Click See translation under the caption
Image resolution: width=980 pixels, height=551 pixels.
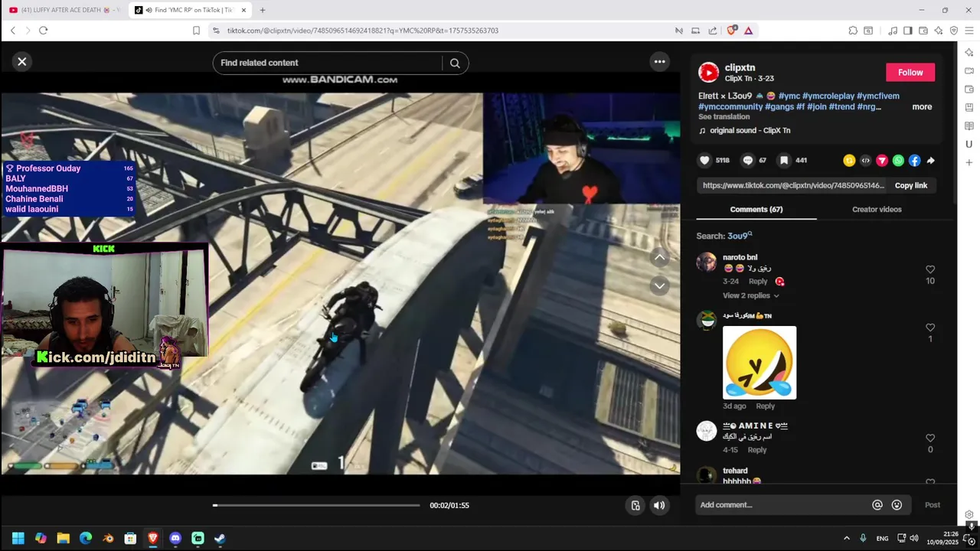(x=724, y=117)
